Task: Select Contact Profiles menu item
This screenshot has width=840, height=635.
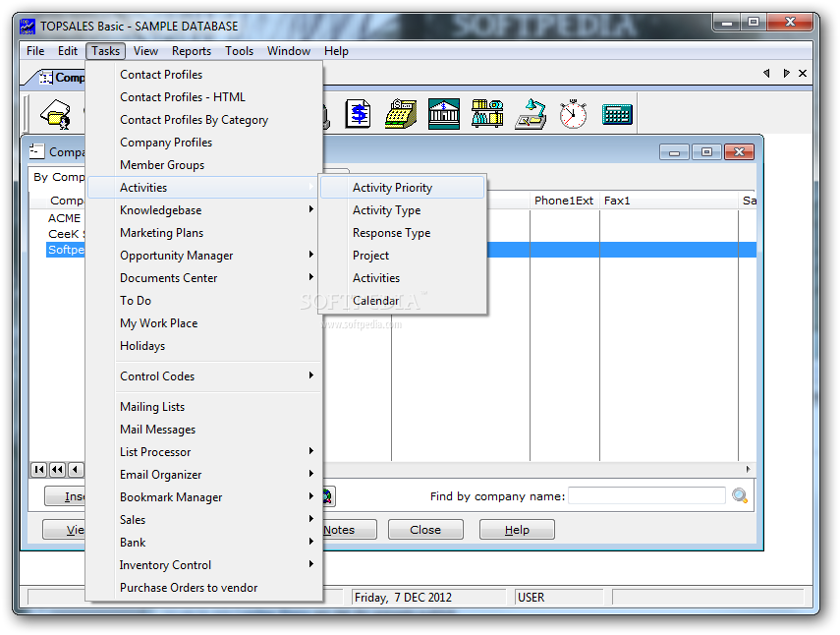Action: (204, 75)
